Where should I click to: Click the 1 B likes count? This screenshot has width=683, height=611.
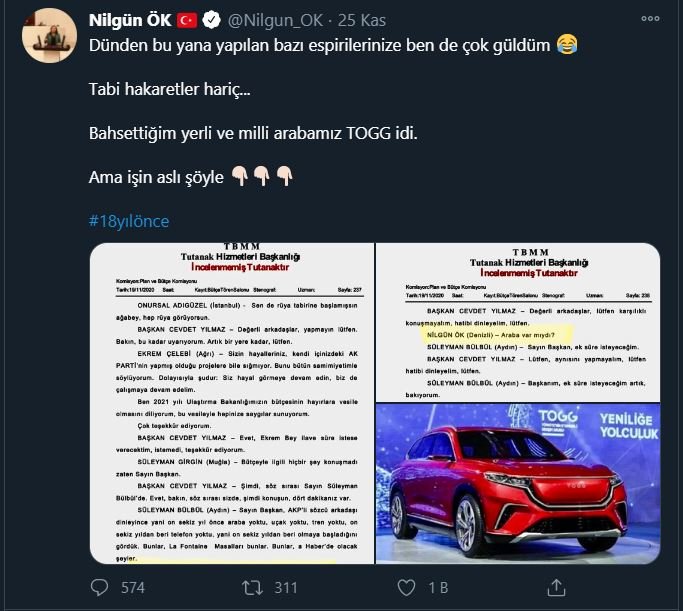(438, 588)
